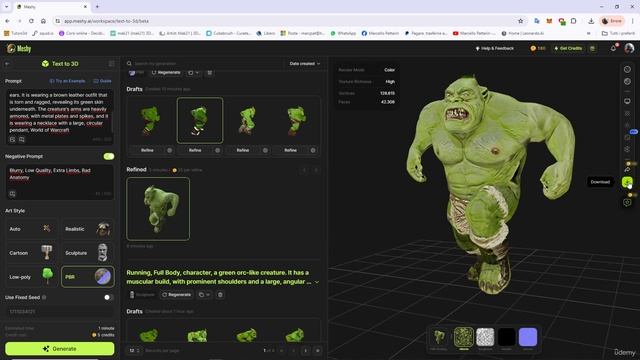This screenshot has width=640, height=360.
Task: Click the Meshy logo
Action: (19, 49)
